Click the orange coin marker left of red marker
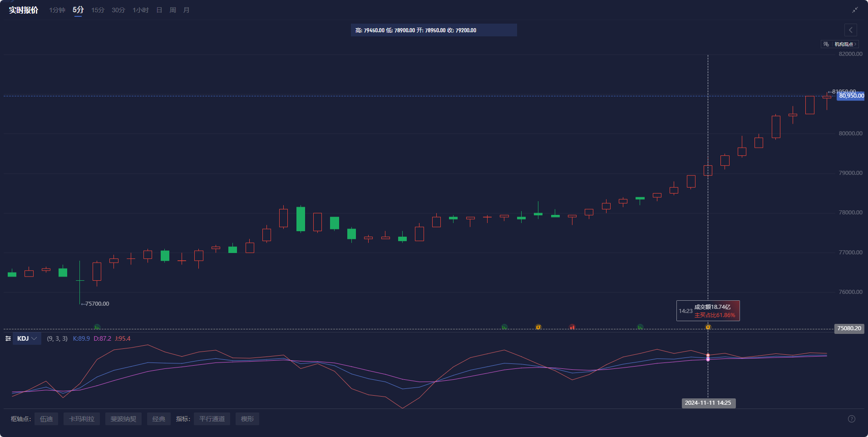This screenshot has width=868, height=437. click(x=538, y=327)
